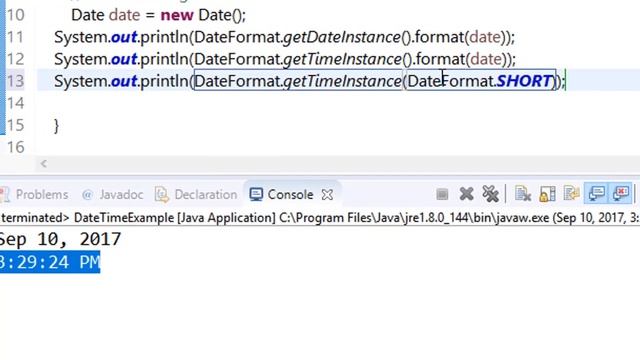This screenshot has height=360, width=640.
Task: Click line number 10 in the gutter
Action: pos(16,15)
